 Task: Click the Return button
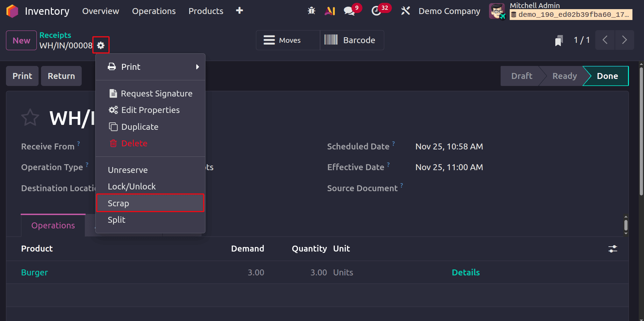61,76
